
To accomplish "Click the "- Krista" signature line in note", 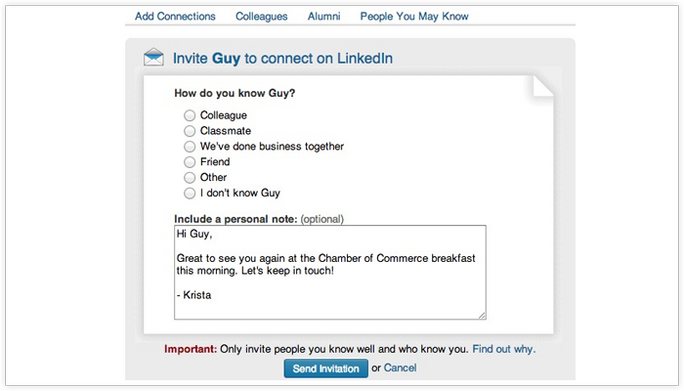I will (194, 295).
